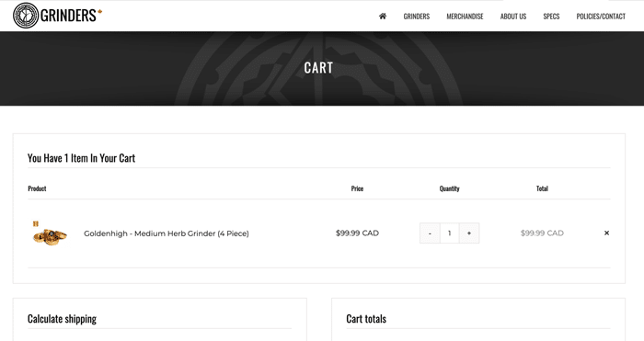Image resolution: width=644 pixels, height=341 pixels.
Task: Click the small maple leaf logo icon
Action: 99,12
